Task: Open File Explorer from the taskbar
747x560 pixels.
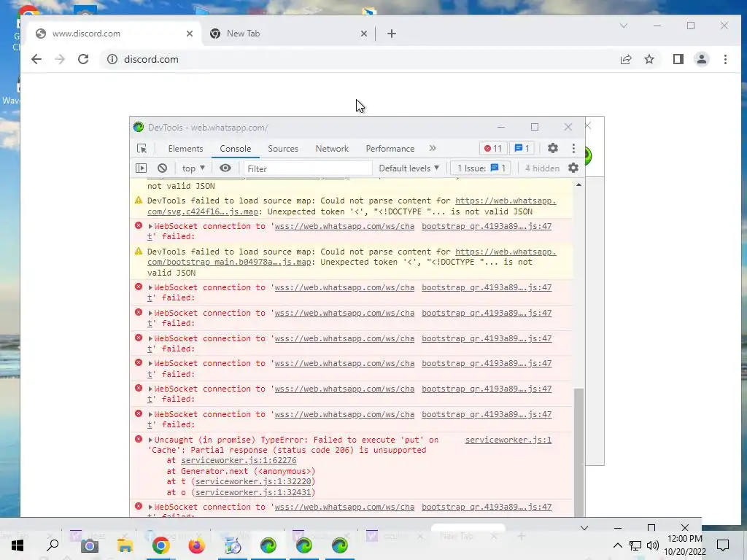Action: [125, 545]
